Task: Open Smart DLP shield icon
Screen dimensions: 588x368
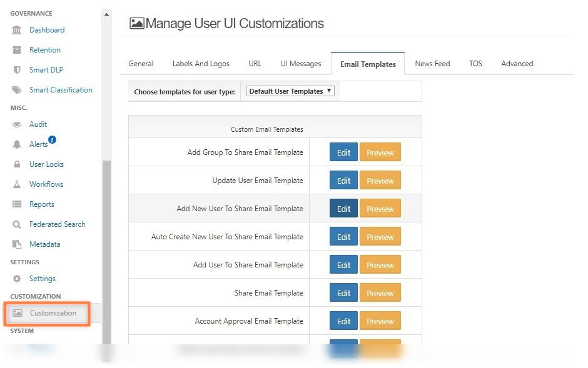Action: (x=16, y=69)
